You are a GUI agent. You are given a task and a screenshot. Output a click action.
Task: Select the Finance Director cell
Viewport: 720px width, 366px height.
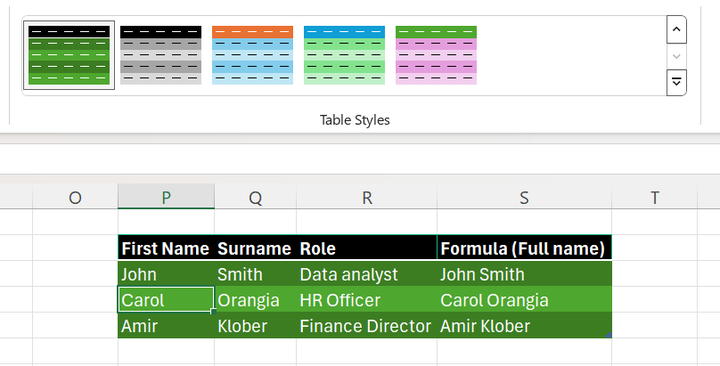(x=367, y=325)
